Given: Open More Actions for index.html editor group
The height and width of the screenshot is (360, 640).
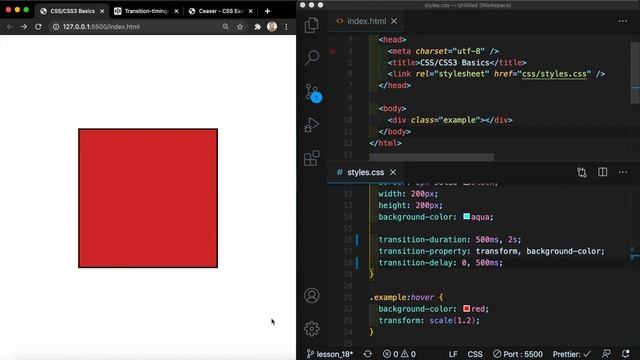Looking at the screenshot, I should pos(622,21).
